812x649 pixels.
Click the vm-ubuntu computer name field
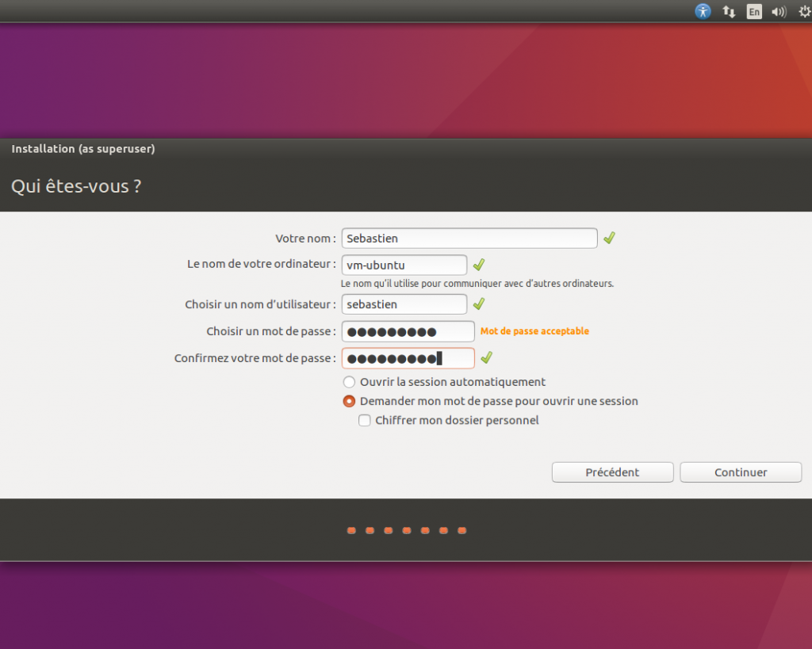tap(404, 265)
